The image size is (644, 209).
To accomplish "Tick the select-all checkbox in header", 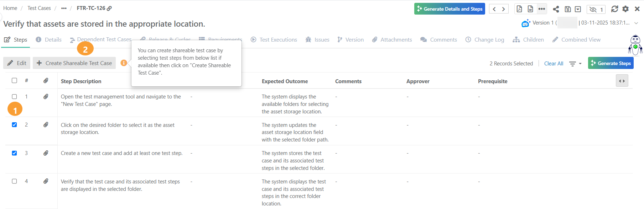I will pos(14,80).
